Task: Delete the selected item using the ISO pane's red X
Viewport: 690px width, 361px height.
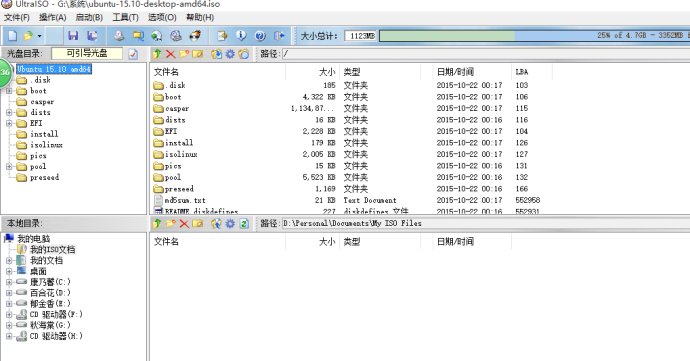Action: 171,54
